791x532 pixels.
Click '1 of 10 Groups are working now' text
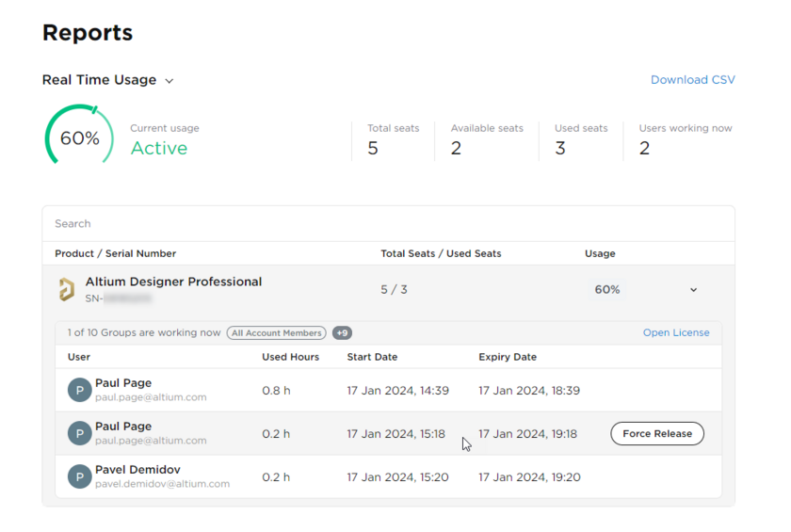tap(144, 332)
